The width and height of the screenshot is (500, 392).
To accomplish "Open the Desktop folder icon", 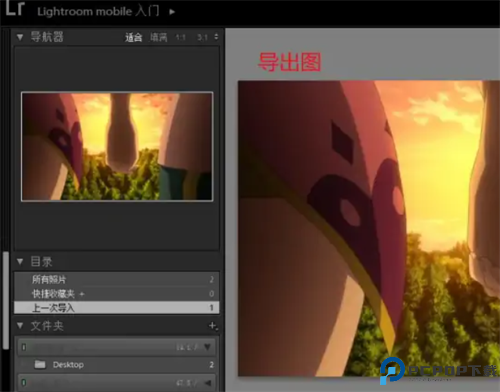I will click(x=40, y=364).
